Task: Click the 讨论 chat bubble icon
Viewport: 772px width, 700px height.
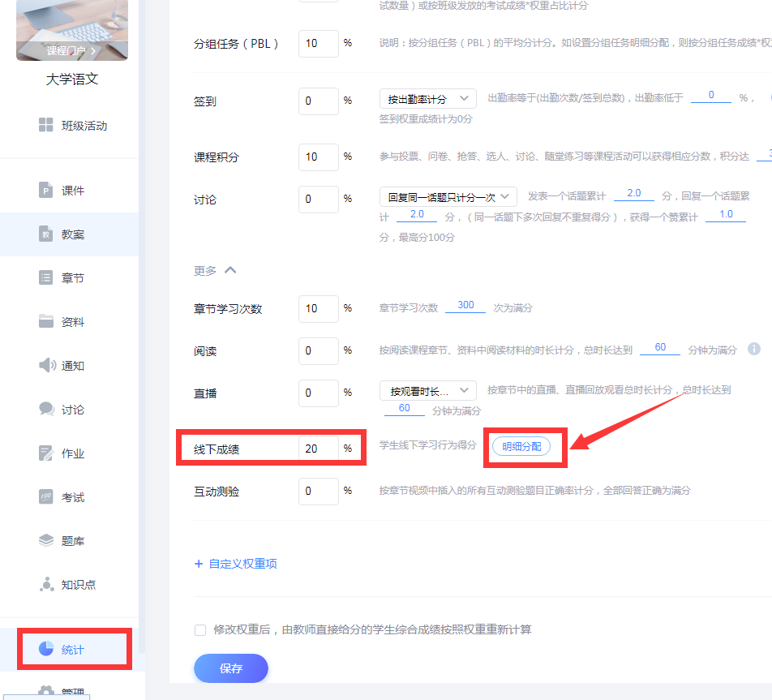Action: pos(47,409)
